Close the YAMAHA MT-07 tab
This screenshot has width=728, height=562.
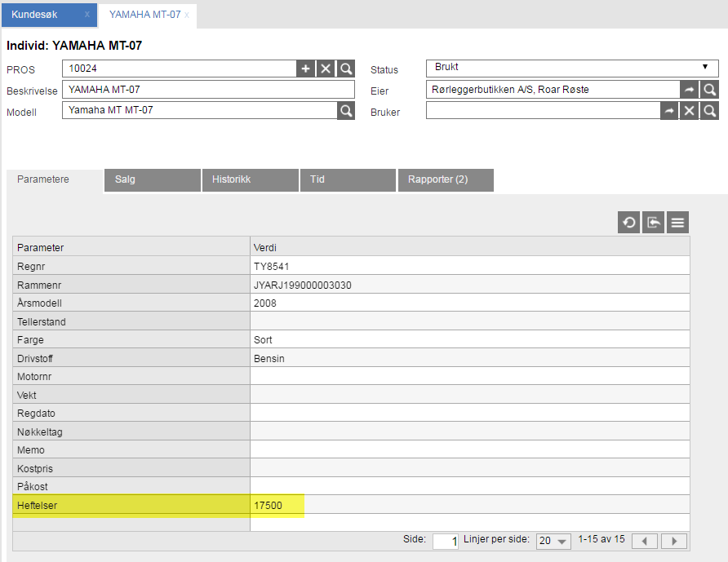[187, 15]
